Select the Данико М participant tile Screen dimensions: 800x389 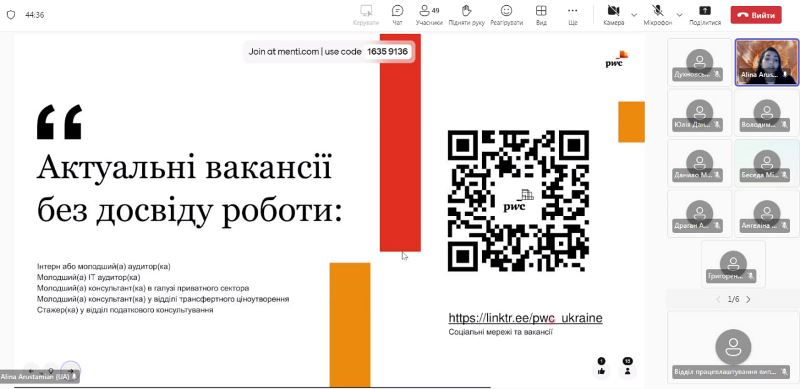tap(699, 163)
